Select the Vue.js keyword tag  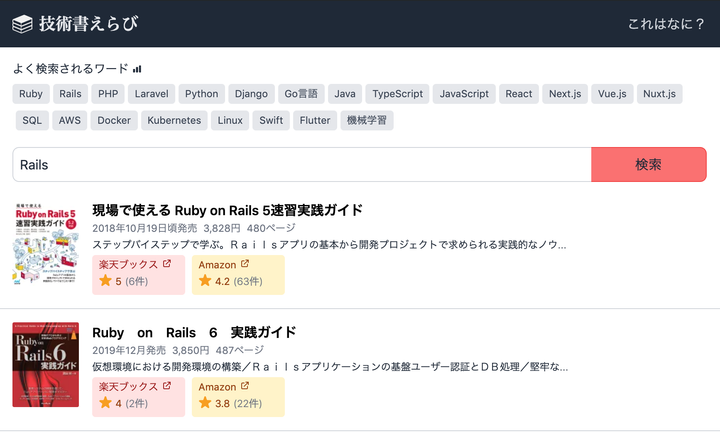612,94
